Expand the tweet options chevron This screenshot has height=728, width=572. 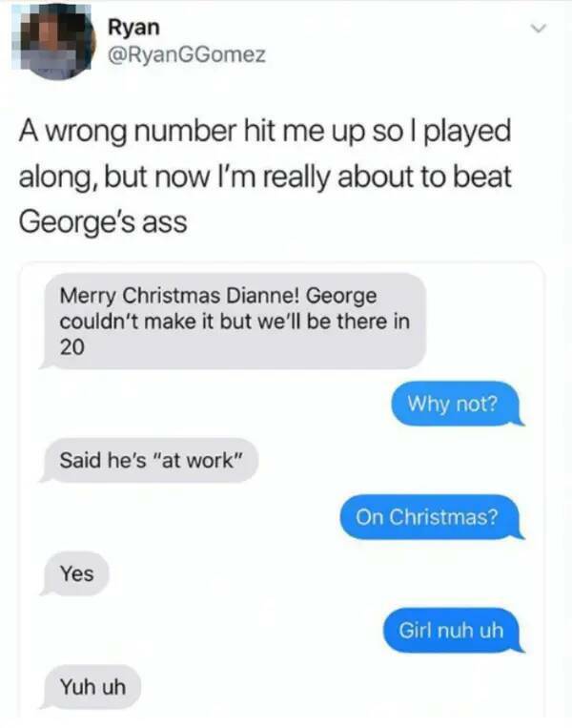539,29
